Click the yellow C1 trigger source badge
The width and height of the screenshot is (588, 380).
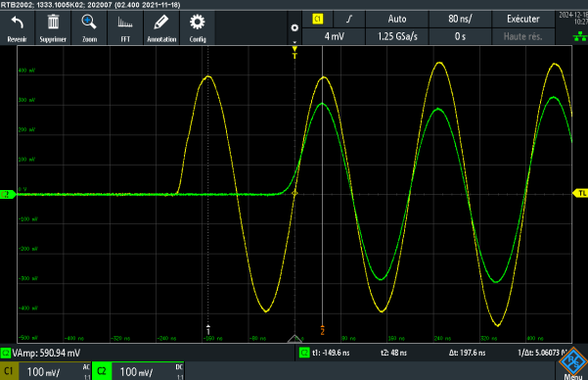[318, 19]
